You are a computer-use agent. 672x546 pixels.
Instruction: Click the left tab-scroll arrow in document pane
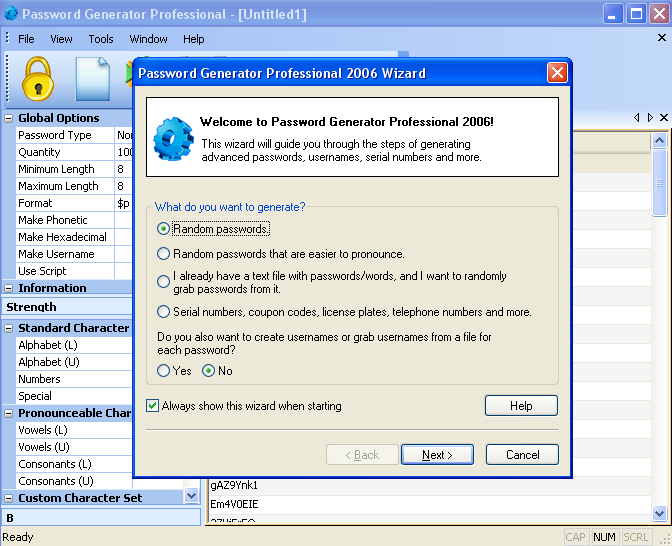(x=636, y=117)
